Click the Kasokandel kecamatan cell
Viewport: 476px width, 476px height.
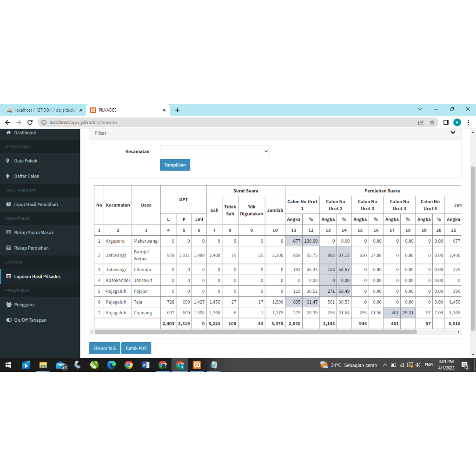click(x=118, y=280)
